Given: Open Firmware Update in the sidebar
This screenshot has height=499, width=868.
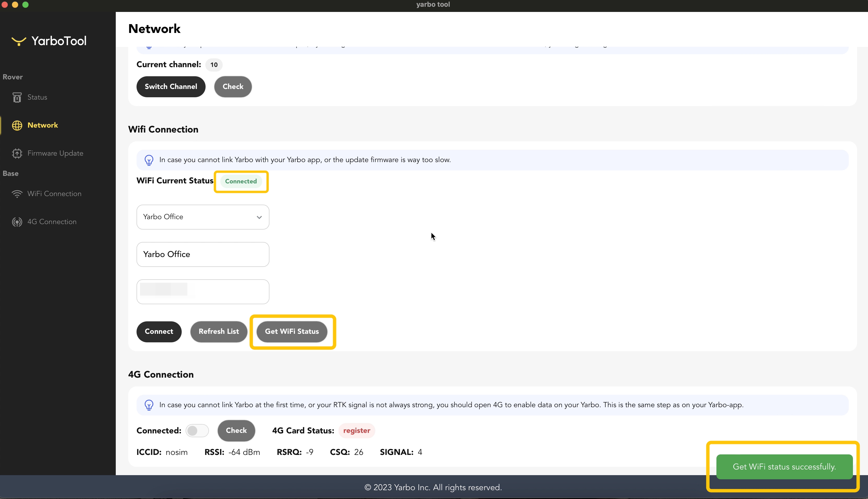Looking at the screenshot, I should [x=55, y=153].
